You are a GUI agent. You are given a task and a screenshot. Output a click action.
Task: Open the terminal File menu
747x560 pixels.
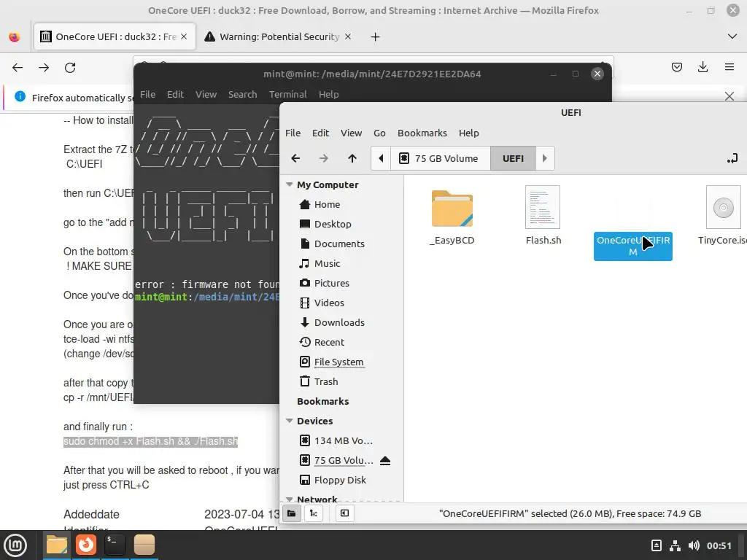coord(147,94)
